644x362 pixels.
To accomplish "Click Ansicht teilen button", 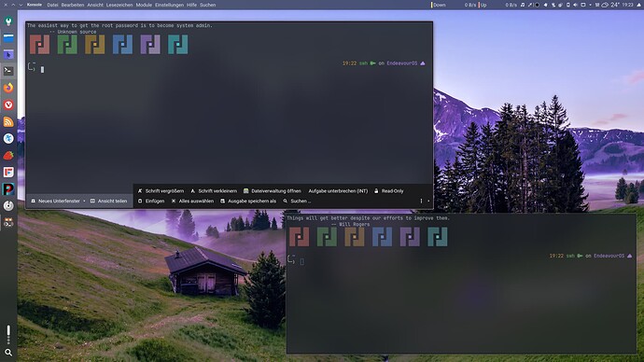I will tap(109, 202).
